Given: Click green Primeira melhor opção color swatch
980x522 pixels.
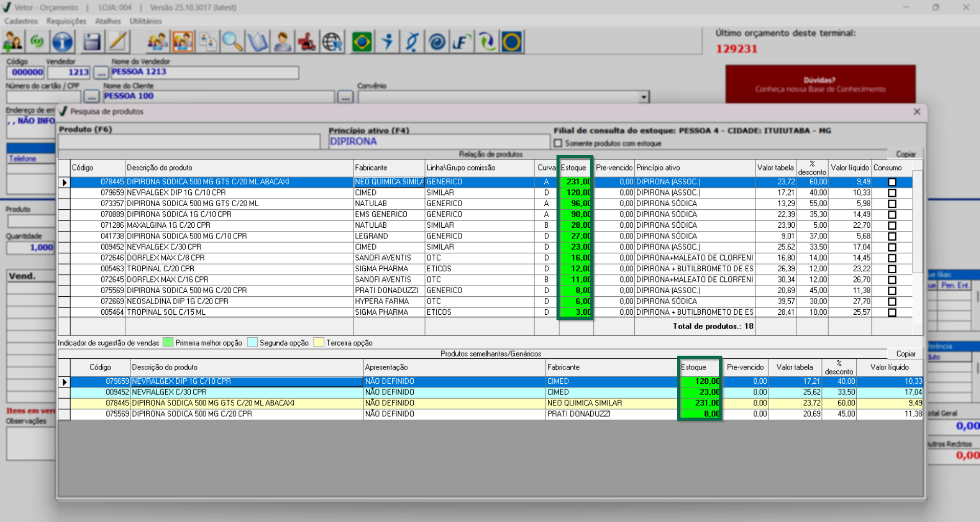Looking at the screenshot, I should point(168,342).
